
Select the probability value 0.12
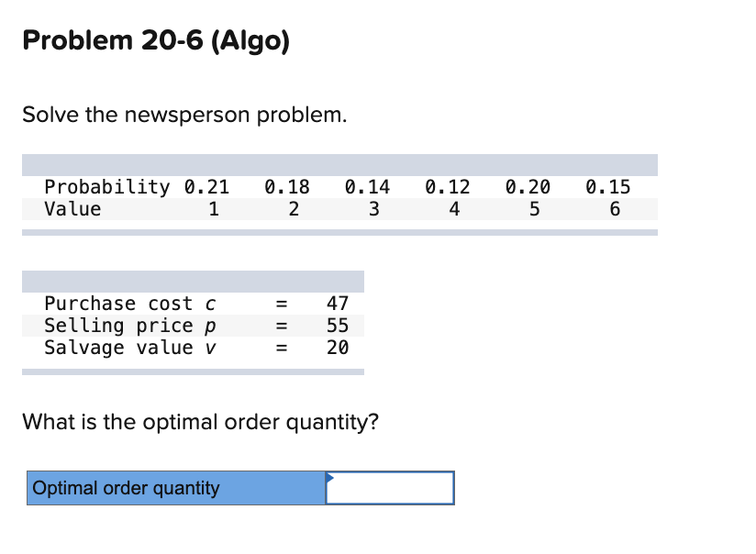coord(448,186)
